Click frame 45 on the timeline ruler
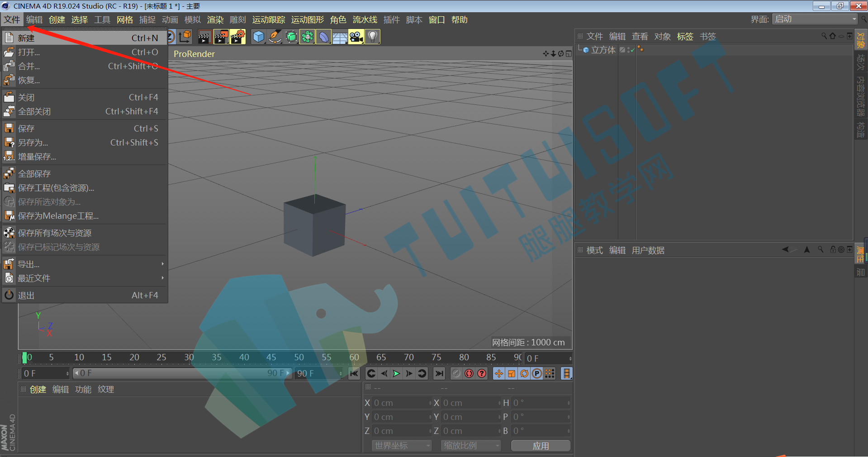The width and height of the screenshot is (868, 457). tap(271, 357)
